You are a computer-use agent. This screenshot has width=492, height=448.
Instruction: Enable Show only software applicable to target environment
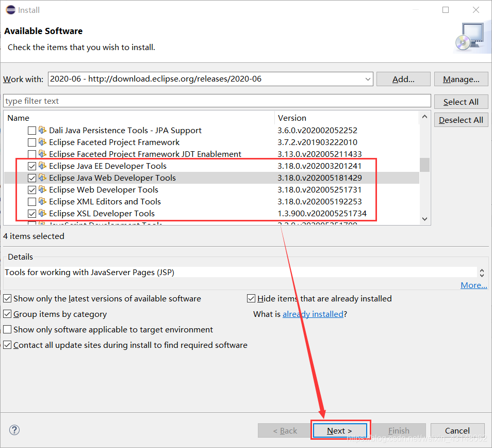coord(7,329)
